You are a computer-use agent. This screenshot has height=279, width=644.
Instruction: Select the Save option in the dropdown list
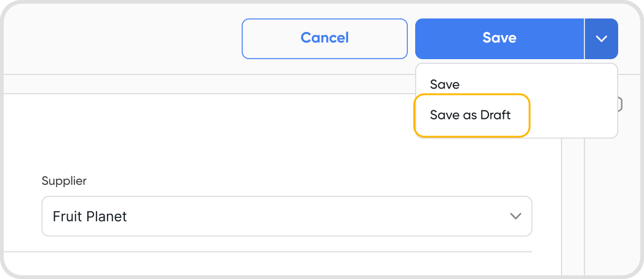[445, 84]
